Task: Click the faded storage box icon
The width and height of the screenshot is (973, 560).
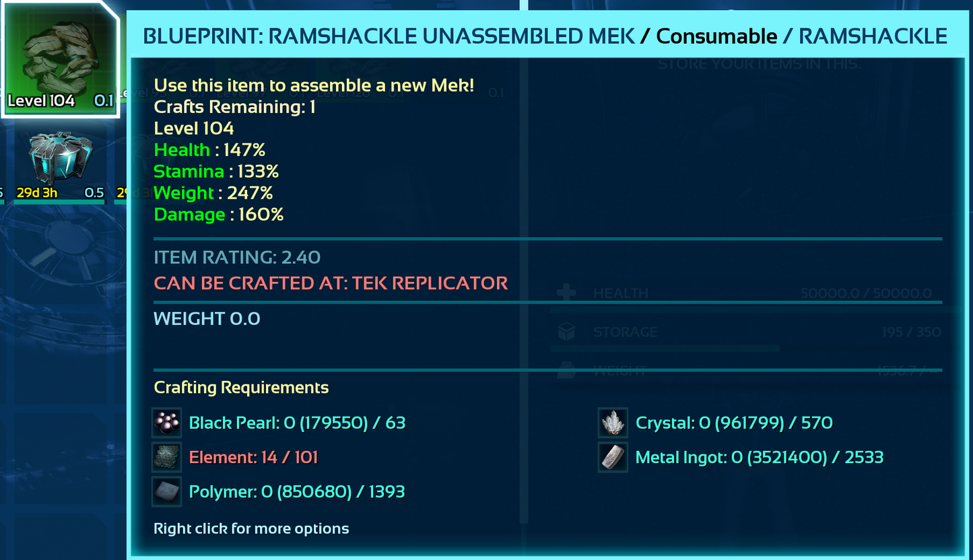Action: (x=567, y=332)
